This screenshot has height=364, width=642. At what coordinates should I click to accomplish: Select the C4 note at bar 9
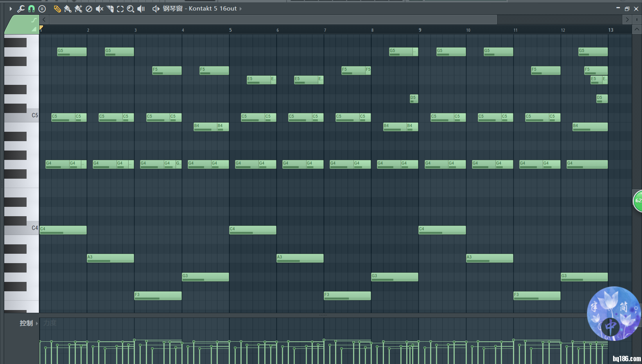(x=442, y=230)
